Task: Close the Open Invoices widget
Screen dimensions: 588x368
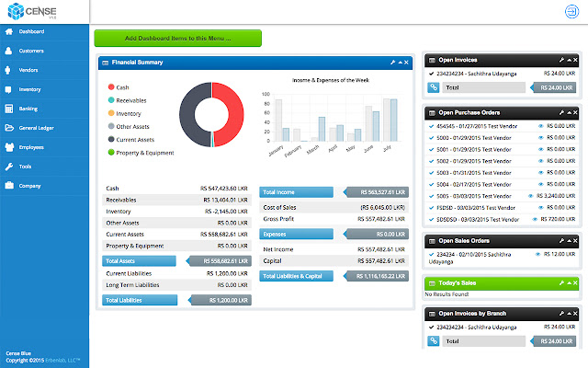Action: (575, 60)
